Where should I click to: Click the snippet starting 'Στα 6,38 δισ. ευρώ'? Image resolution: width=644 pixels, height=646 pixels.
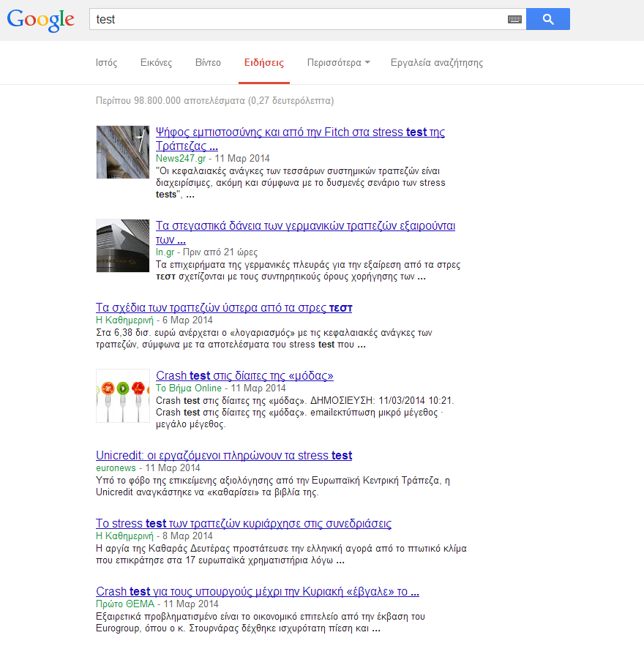pyautogui.click(x=263, y=339)
